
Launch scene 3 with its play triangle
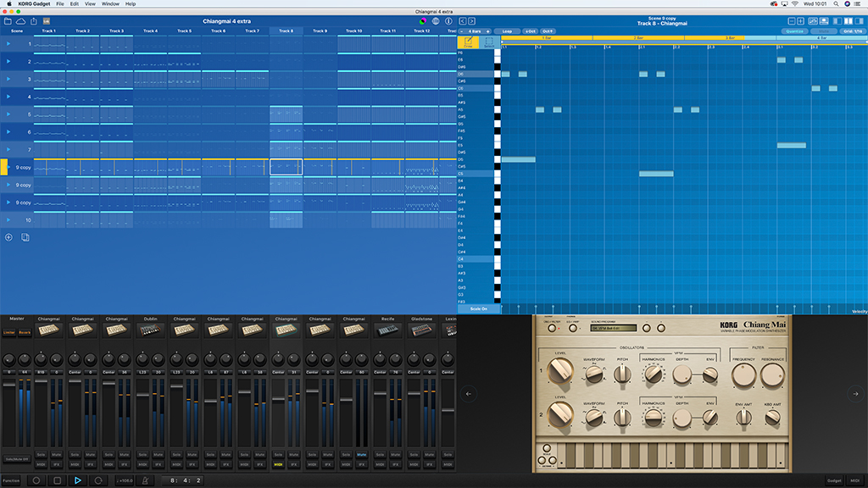[x=8, y=79]
